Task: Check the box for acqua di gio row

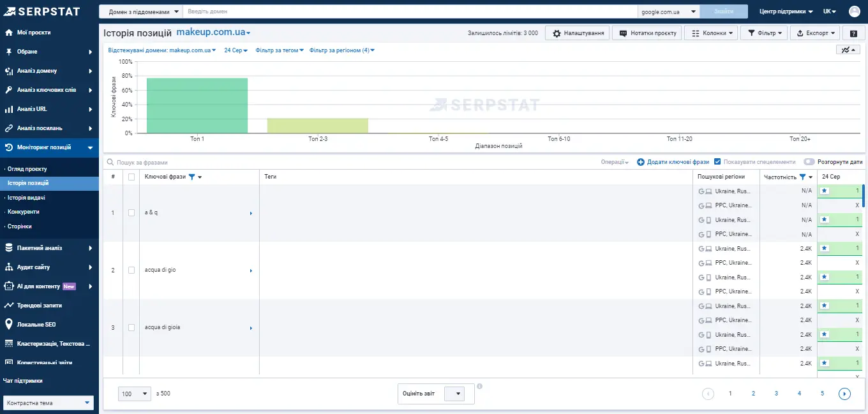Action: tap(131, 270)
